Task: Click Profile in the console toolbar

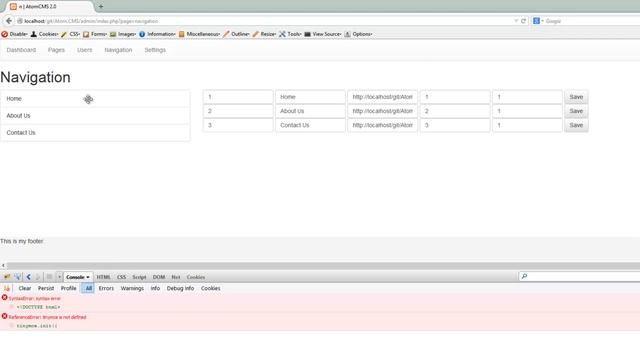Action: click(x=69, y=288)
